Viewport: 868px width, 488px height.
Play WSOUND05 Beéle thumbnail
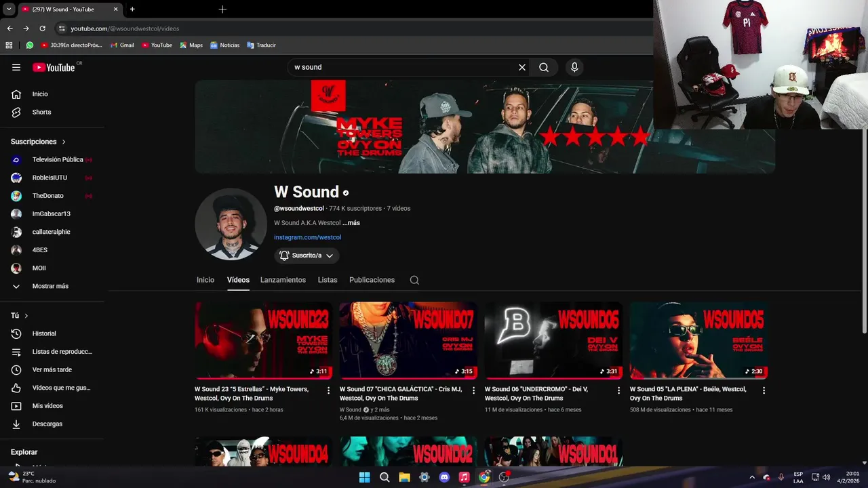(698, 340)
